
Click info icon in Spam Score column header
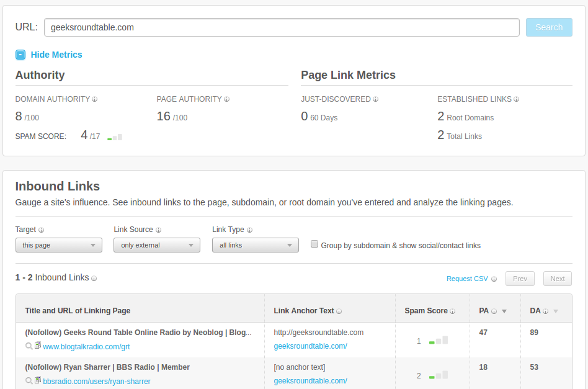pyautogui.click(x=453, y=311)
